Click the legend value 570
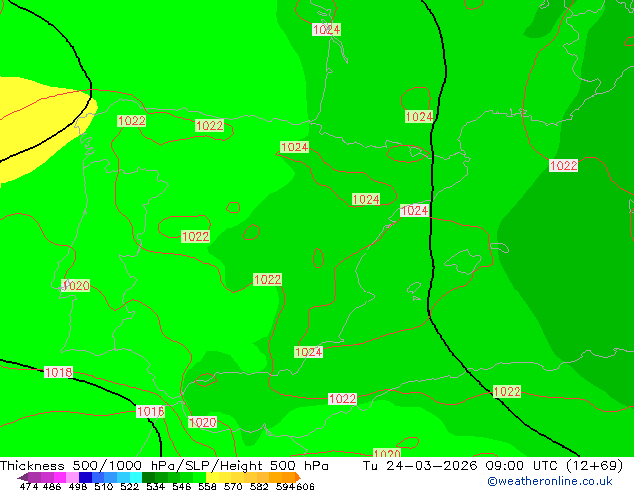 [x=233, y=486]
